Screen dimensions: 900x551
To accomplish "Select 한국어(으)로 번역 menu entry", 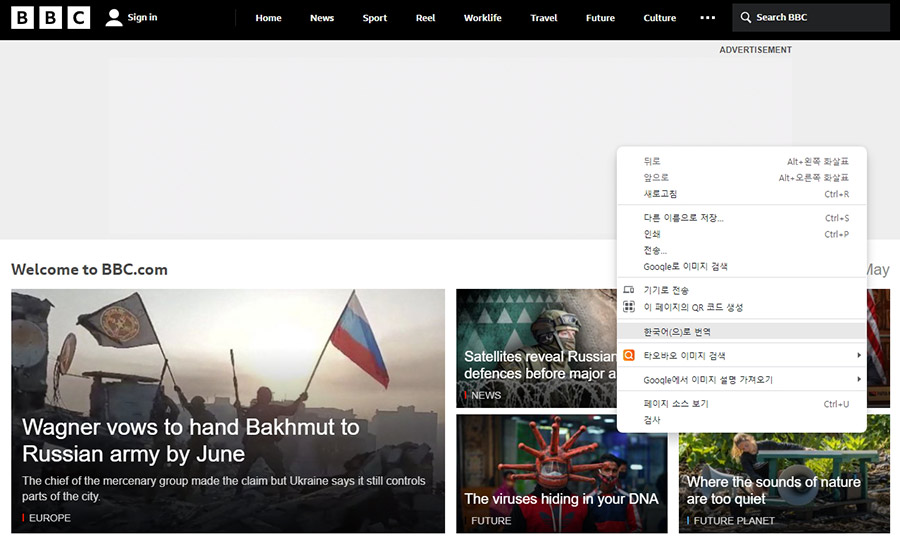I will click(742, 331).
